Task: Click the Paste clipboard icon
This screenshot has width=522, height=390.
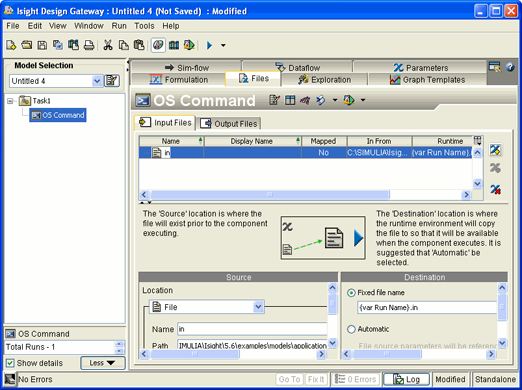Action: click(139, 45)
